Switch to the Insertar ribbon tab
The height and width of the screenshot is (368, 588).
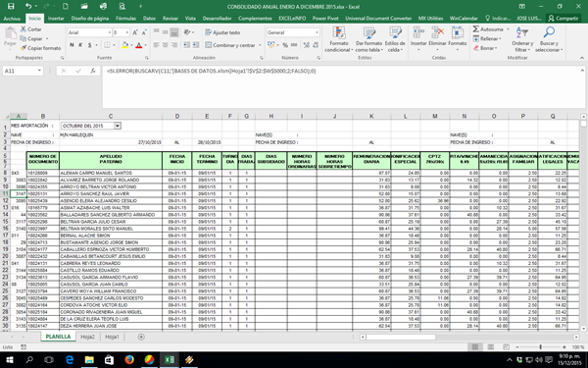point(56,18)
